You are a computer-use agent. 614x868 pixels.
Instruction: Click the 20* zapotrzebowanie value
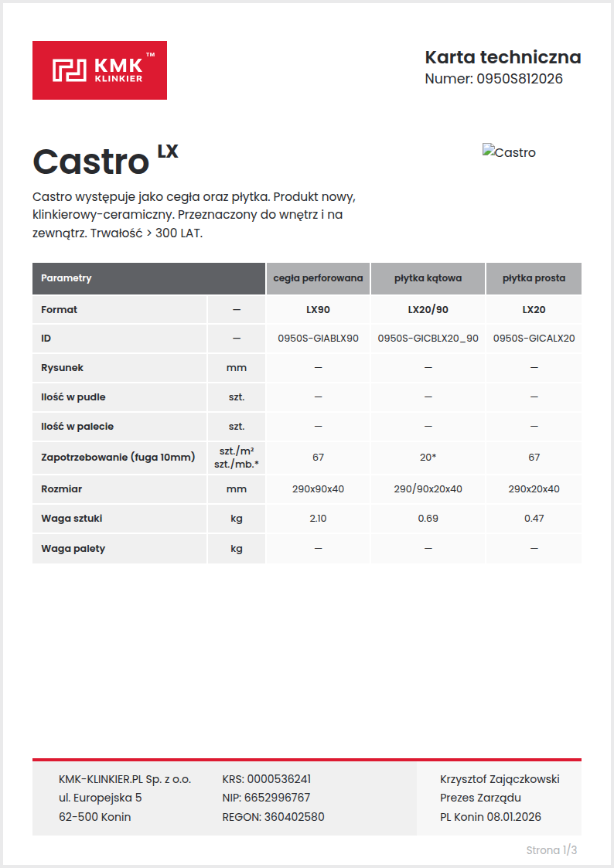(x=428, y=458)
